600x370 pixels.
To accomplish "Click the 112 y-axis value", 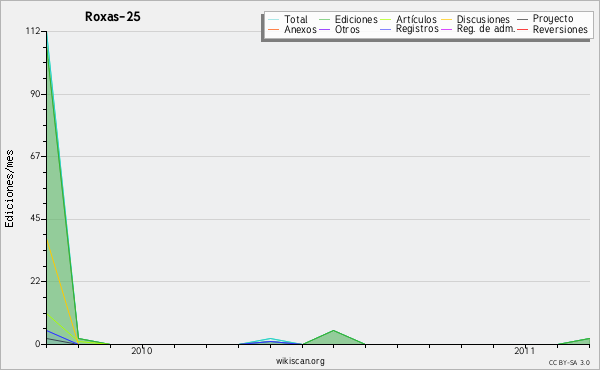I will coord(33,31).
